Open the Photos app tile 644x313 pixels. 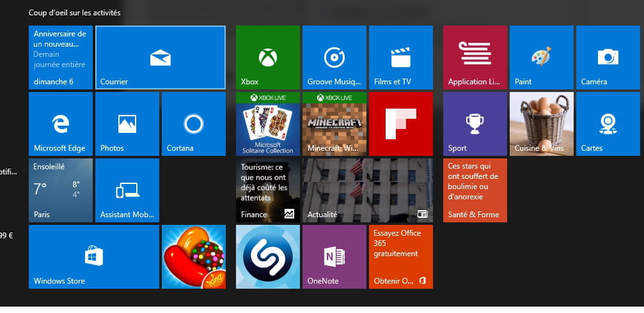pos(127,124)
